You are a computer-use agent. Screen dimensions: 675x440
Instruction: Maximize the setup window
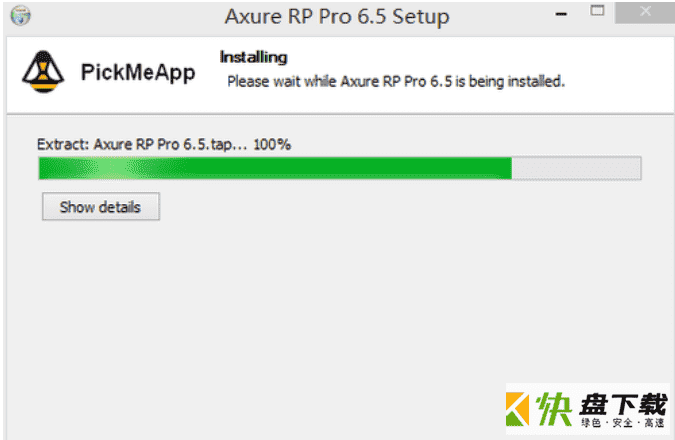[x=597, y=11]
